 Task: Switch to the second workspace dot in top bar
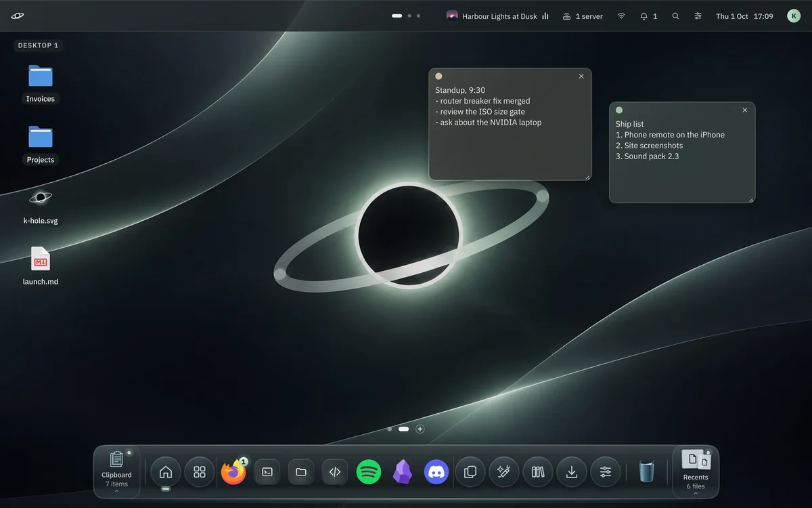[x=409, y=16]
